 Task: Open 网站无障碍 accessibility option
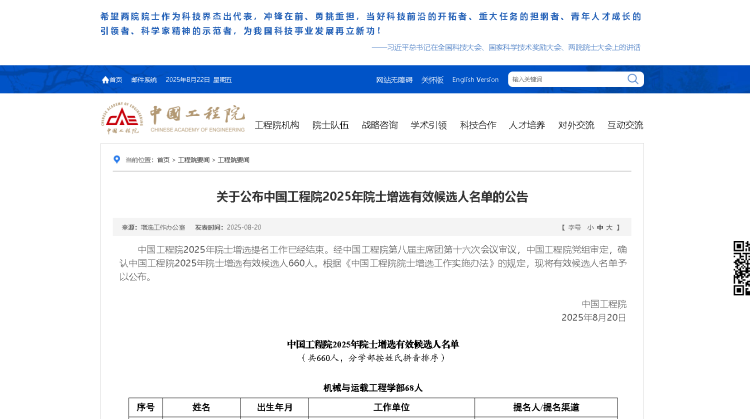coord(394,79)
